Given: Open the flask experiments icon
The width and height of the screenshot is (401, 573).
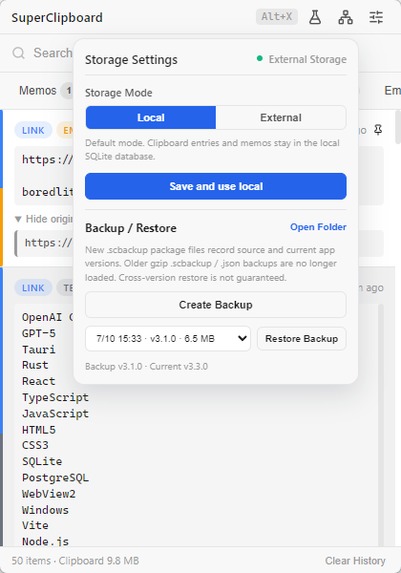Looking at the screenshot, I should (x=315, y=17).
